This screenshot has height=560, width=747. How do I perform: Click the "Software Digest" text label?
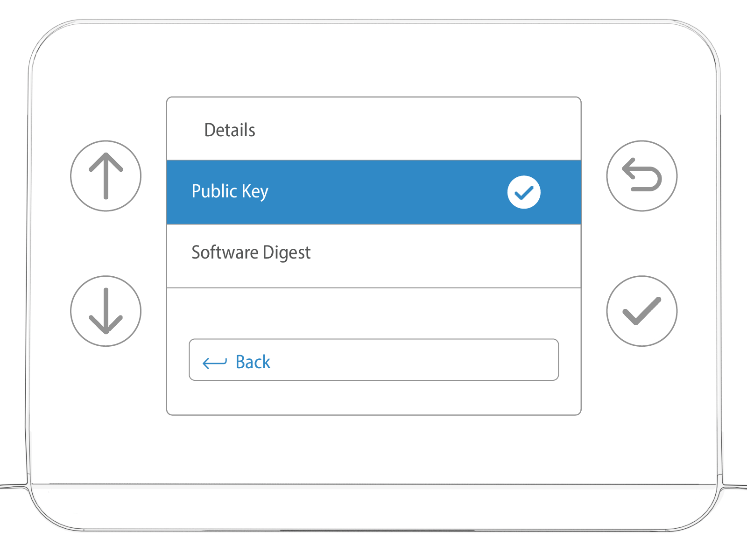pos(251,252)
